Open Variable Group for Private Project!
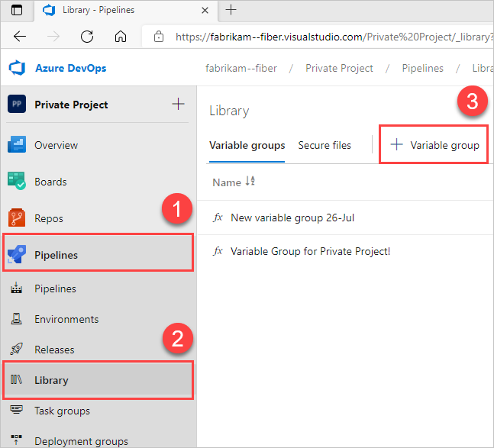The width and height of the screenshot is (494, 448). pos(310,251)
